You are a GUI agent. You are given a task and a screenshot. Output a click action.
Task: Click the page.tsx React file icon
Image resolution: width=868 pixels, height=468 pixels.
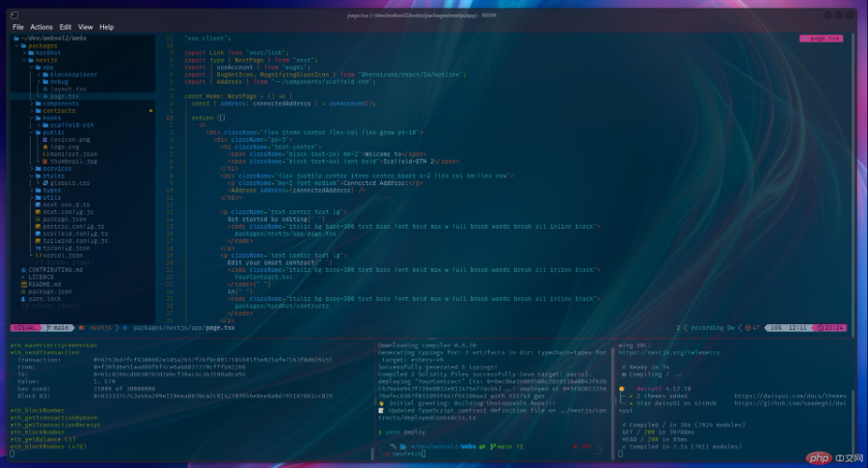coord(45,96)
